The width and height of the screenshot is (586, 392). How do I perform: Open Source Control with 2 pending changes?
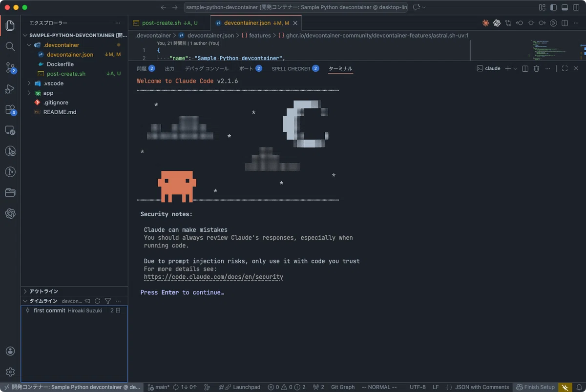(x=10, y=68)
